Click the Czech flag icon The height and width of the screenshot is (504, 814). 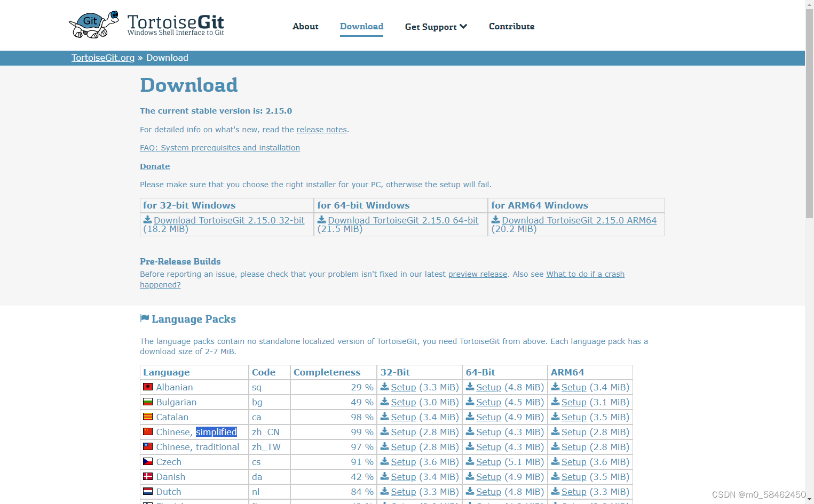point(148,461)
